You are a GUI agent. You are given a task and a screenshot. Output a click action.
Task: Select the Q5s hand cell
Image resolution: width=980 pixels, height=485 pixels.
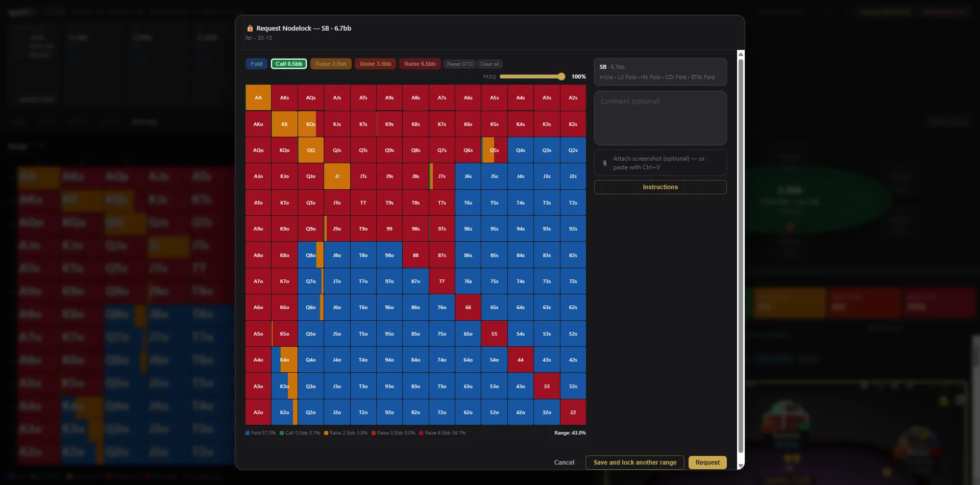pyautogui.click(x=494, y=150)
